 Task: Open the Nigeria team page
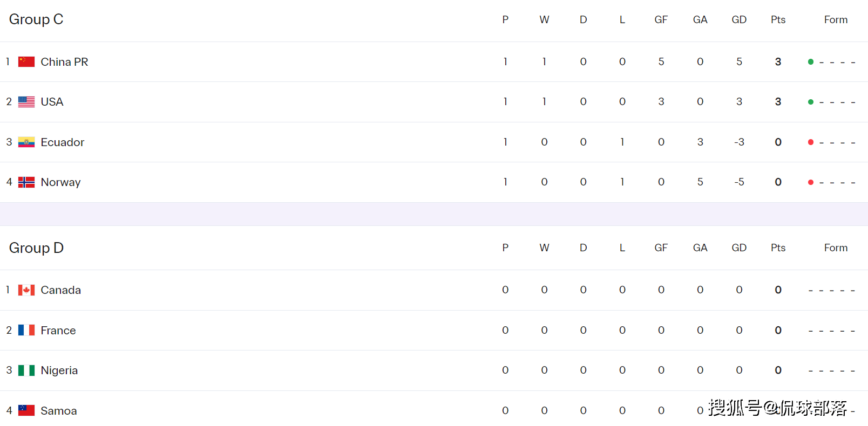(x=59, y=370)
